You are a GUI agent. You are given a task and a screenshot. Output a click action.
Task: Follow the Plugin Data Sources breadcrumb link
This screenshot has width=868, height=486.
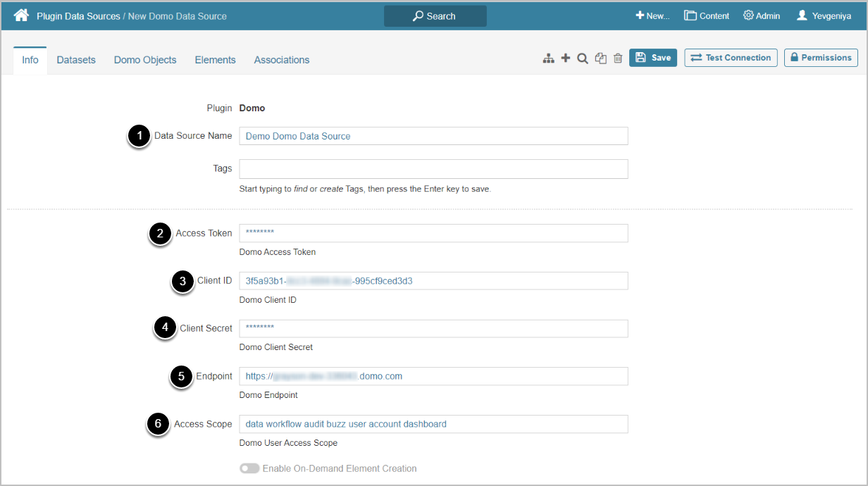(78, 15)
